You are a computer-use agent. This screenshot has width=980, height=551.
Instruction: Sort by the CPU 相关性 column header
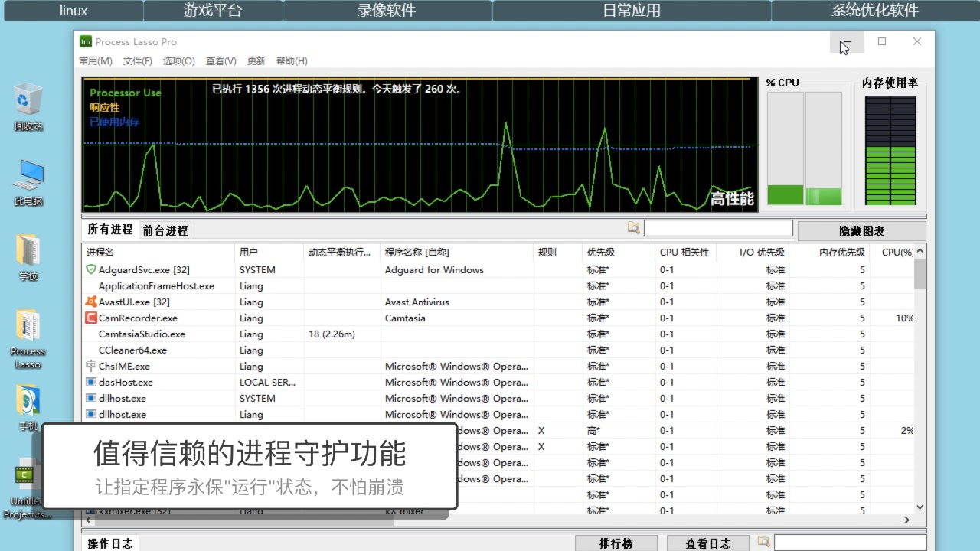tap(686, 252)
